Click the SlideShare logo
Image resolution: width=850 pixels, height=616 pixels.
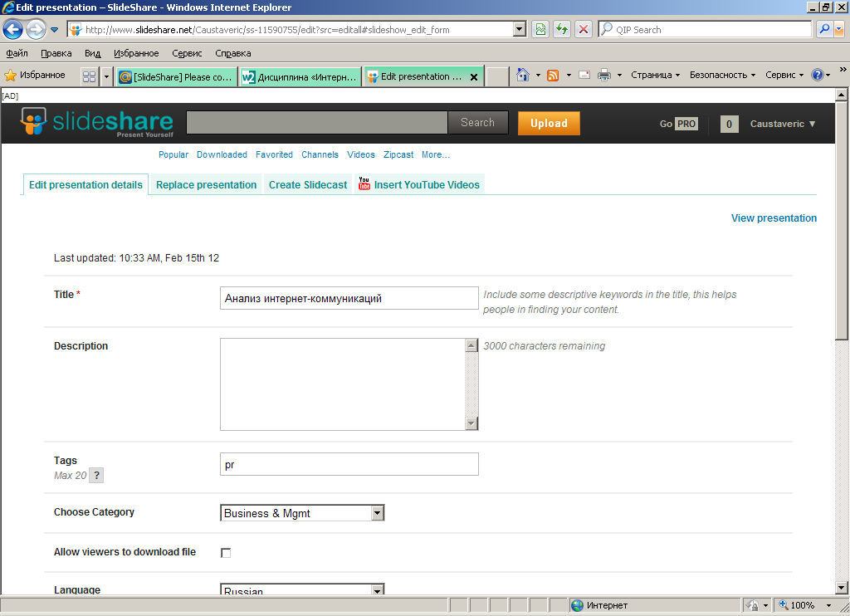click(97, 122)
